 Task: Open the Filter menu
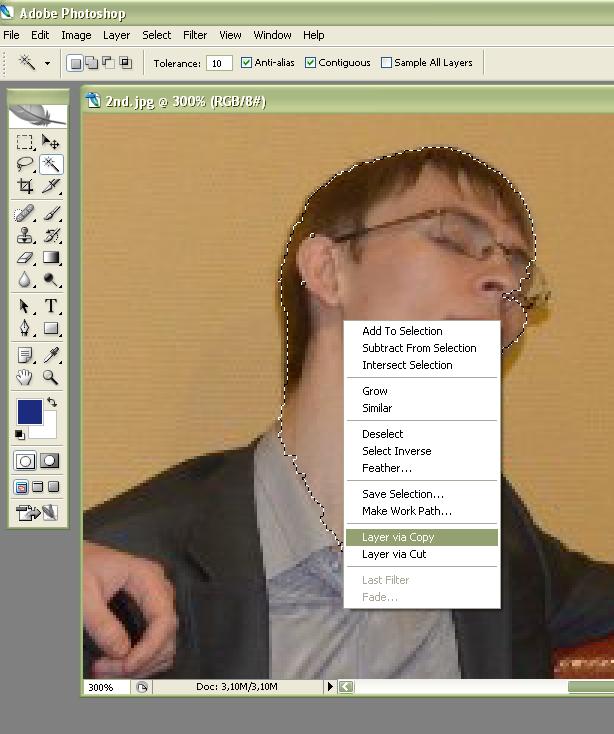(x=195, y=35)
